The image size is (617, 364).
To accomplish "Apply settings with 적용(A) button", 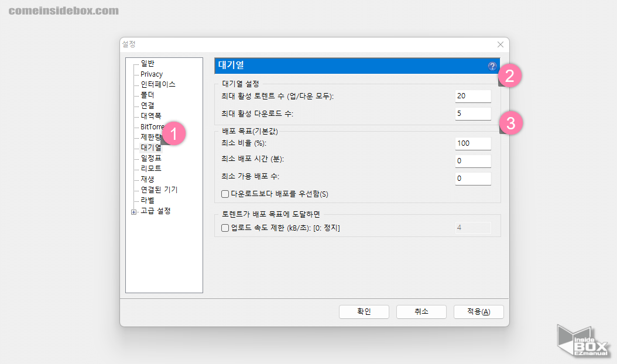I will click(x=478, y=312).
